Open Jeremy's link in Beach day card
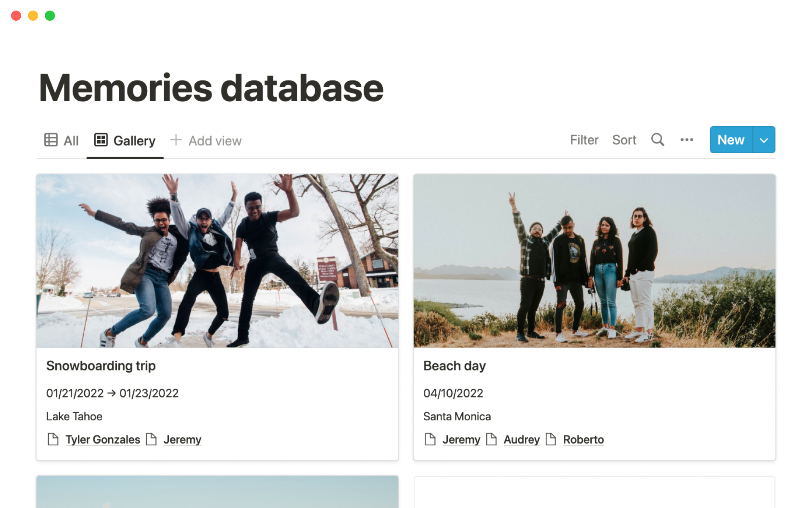812x508 pixels. (x=461, y=439)
